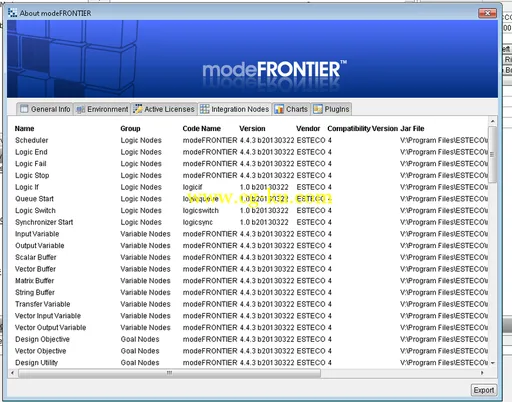Open the PlugIns tab

(x=331, y=109)
